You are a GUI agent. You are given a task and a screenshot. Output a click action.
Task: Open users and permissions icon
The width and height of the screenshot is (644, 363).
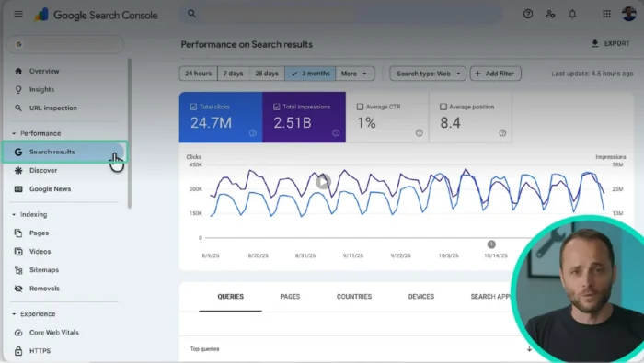[550, 14]
